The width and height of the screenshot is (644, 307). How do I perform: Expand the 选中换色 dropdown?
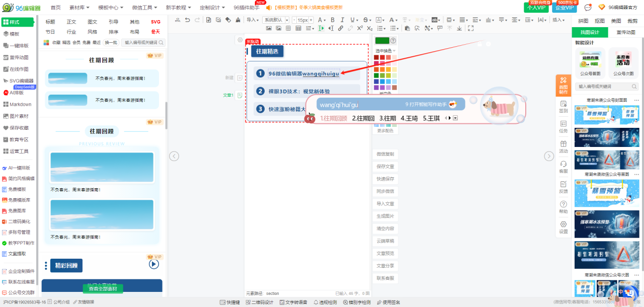click(385, 51)
